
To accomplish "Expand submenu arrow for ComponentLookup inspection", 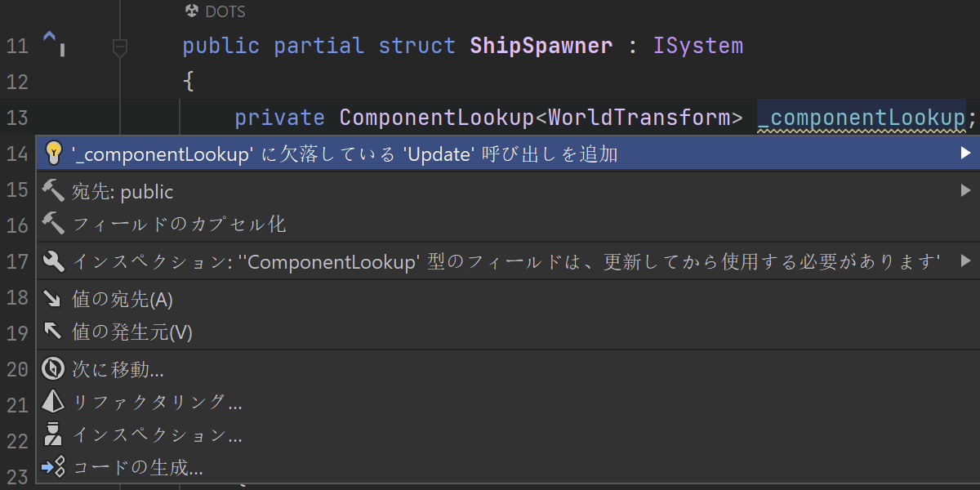I will click(965, 261).
